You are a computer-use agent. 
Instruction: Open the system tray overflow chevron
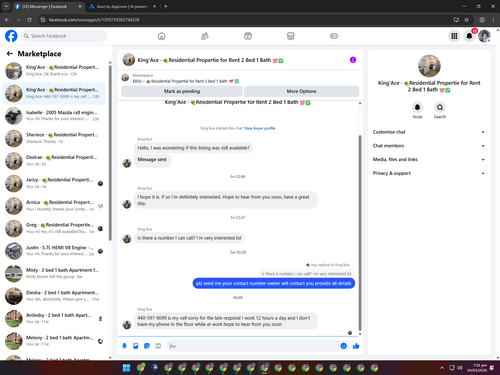[442, 368]
